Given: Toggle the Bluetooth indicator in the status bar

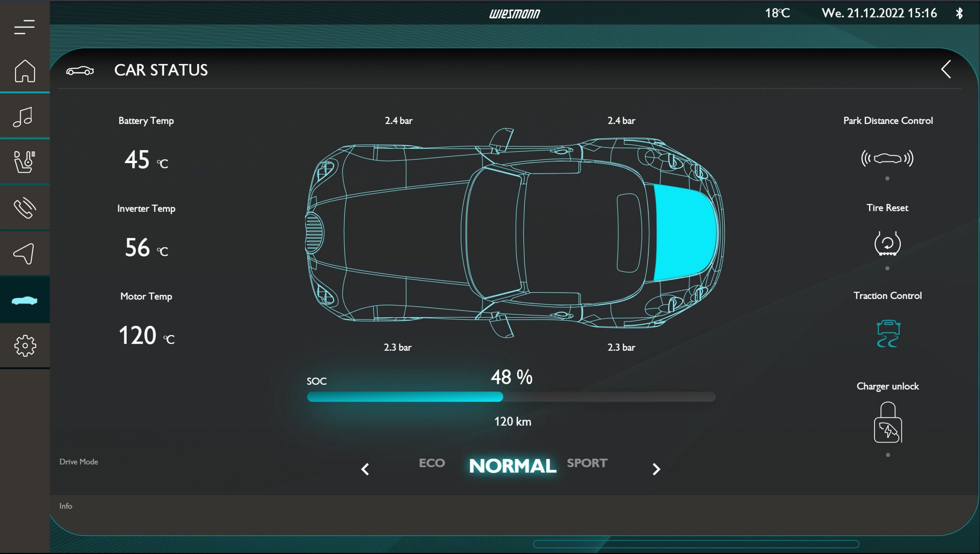Looking at the screenshot, I should (x=960, y=13).
